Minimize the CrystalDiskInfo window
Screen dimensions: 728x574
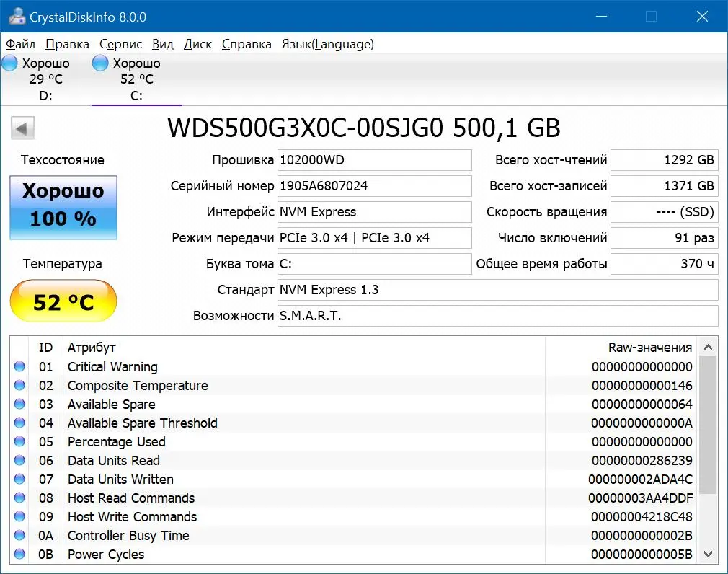601,17
